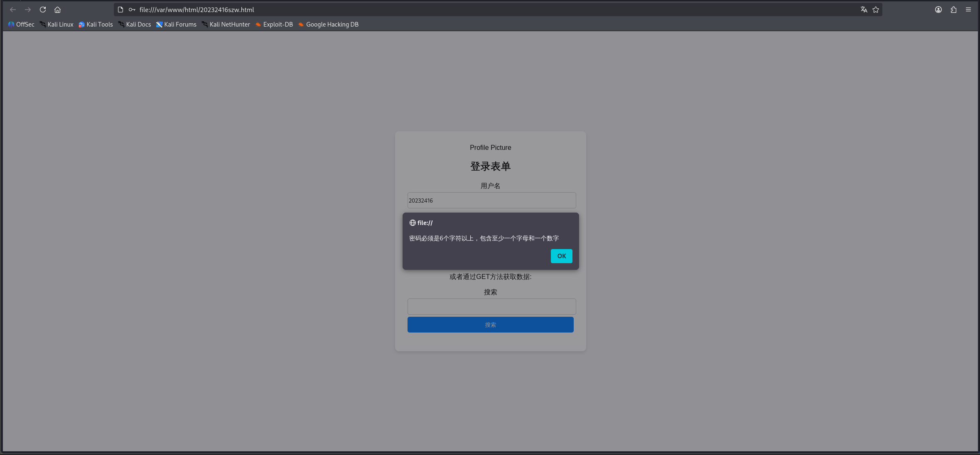The height and width of the screenshot is (455, 980).
Task: Click the 用户名 username field showing 20232416
Action: 491,200
